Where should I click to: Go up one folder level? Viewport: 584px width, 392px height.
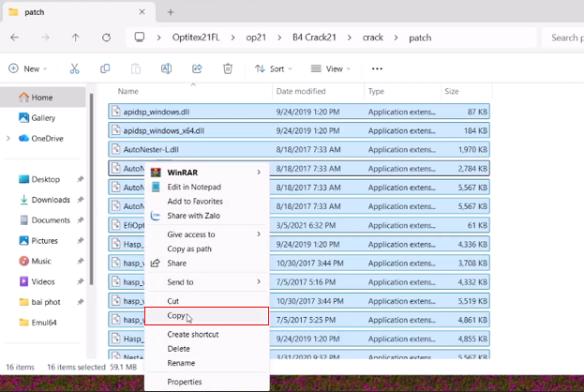tap(76, 38)
